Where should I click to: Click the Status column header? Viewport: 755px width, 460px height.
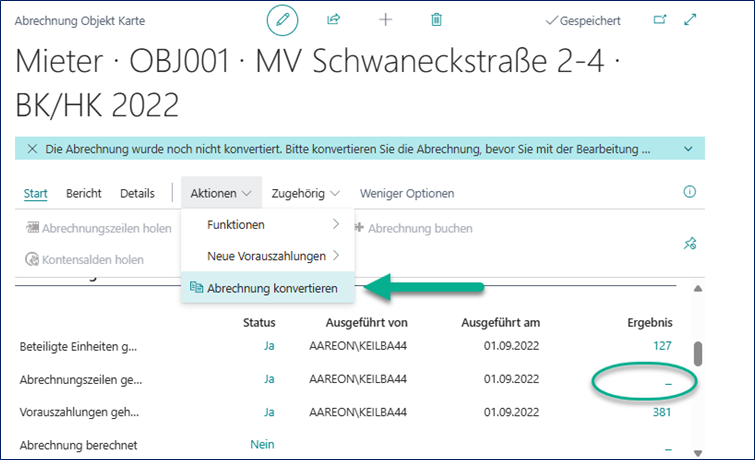[259, 322]
